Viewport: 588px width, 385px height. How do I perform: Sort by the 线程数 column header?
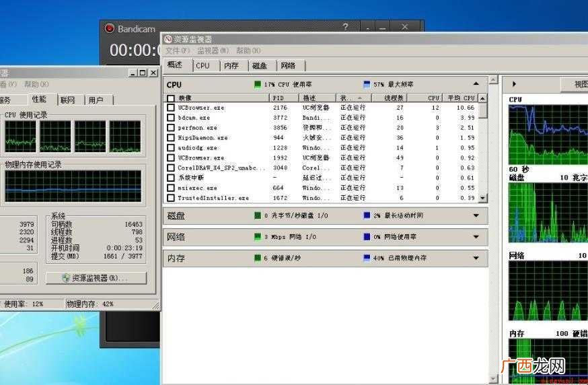[389, 98]
